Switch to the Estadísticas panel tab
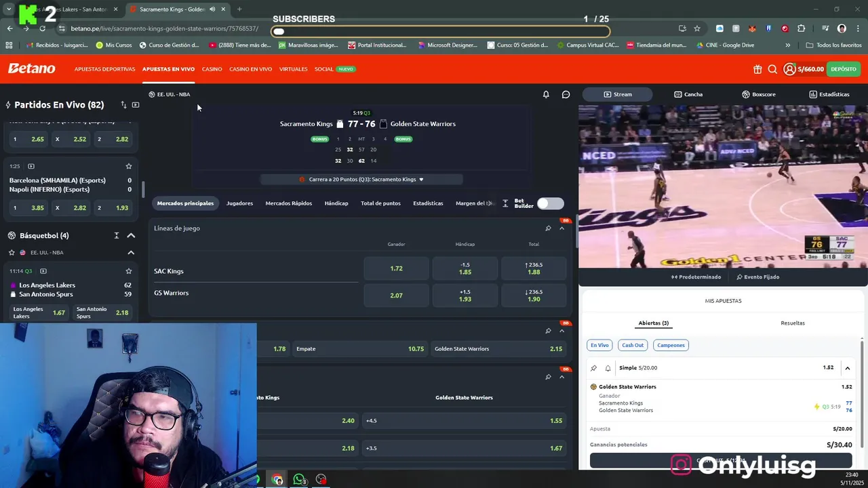868x488 pixels. (x=829, y=94)
